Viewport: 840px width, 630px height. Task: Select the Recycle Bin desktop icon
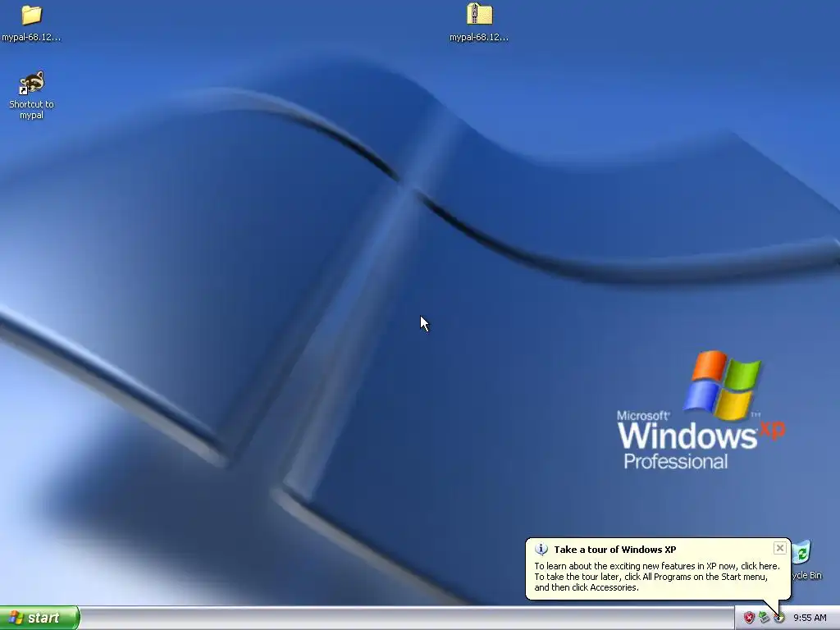coord(802,553)
